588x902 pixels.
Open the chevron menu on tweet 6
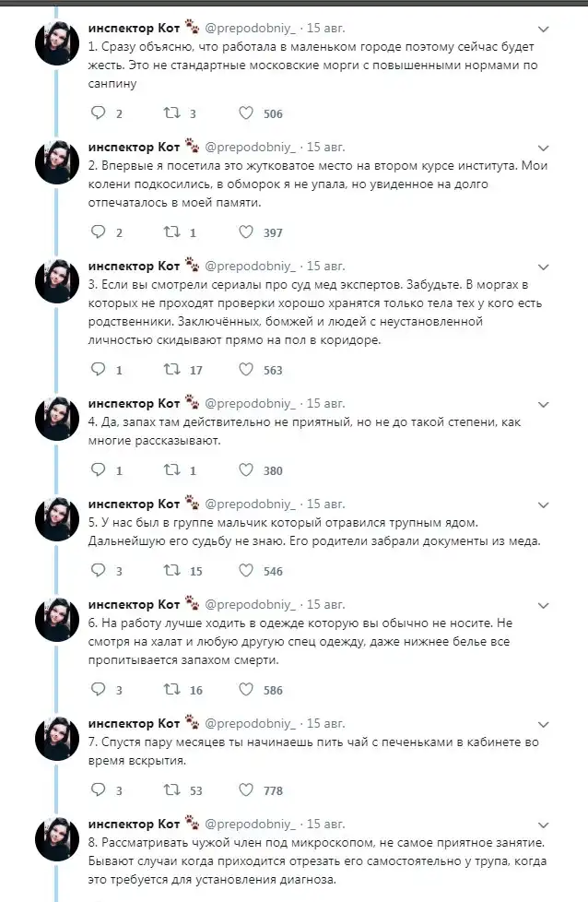coord(543,605)
